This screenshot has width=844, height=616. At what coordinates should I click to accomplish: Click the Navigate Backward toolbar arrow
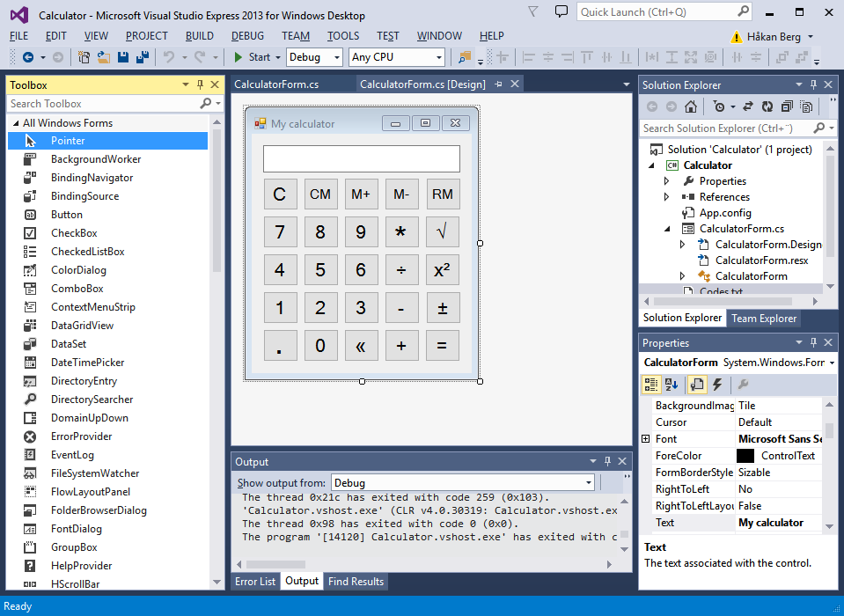[x=28, y=57]
